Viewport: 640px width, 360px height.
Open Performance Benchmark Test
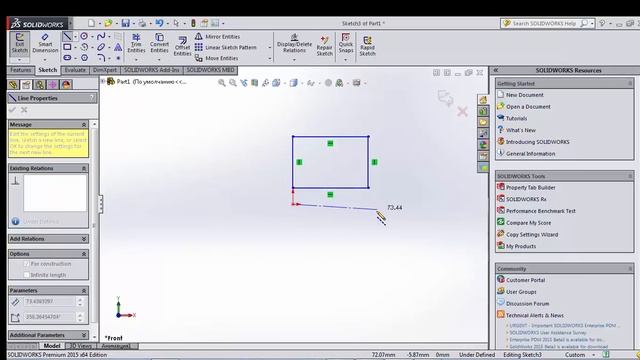[541, 211]
